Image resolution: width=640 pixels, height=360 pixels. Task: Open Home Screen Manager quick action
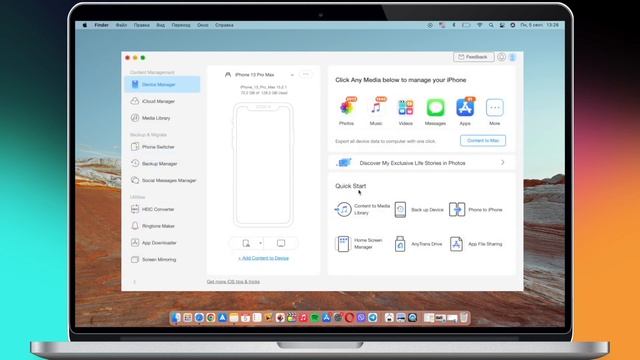coord(359,244)
